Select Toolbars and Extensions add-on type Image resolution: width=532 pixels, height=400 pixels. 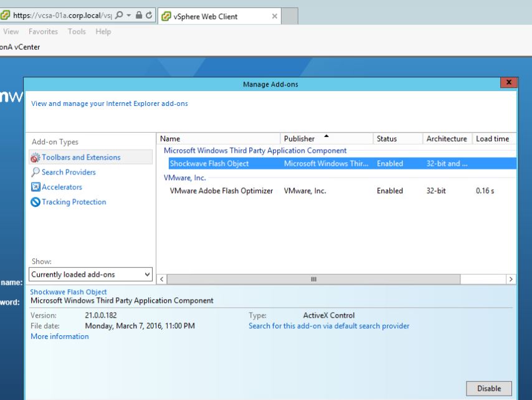click(90, 158)
